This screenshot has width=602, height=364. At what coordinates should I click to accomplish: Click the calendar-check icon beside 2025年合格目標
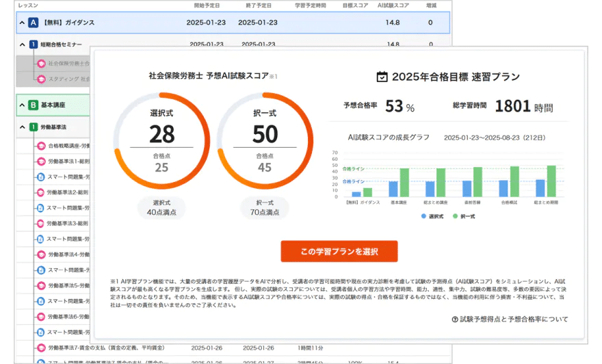click(x=382, y=77)
